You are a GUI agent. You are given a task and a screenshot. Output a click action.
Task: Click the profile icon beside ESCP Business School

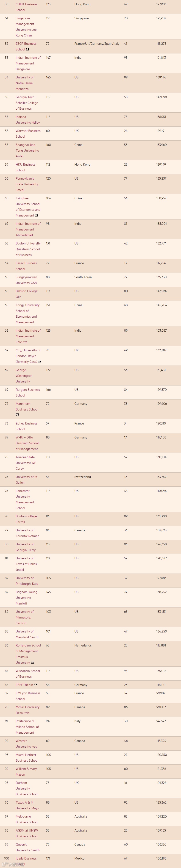28,49
